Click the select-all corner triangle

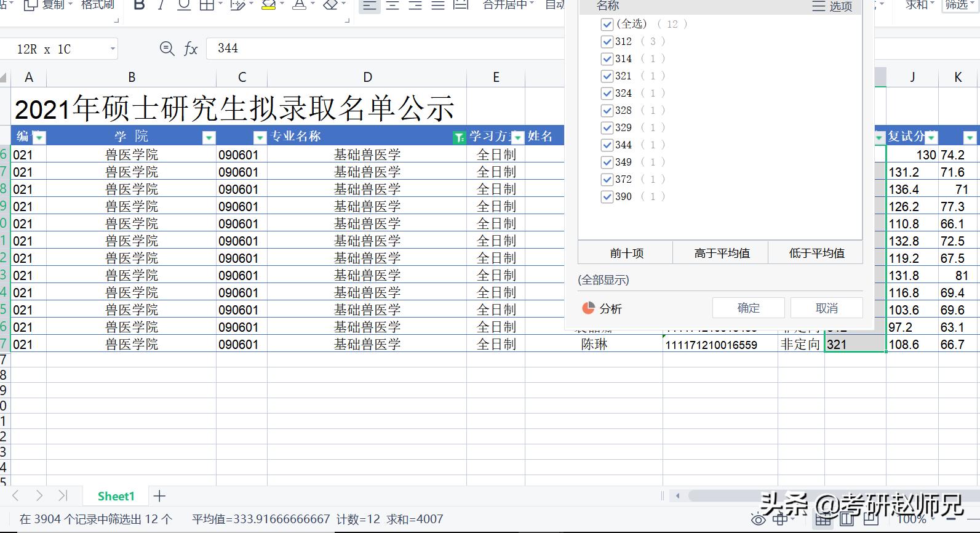(4, 78)
